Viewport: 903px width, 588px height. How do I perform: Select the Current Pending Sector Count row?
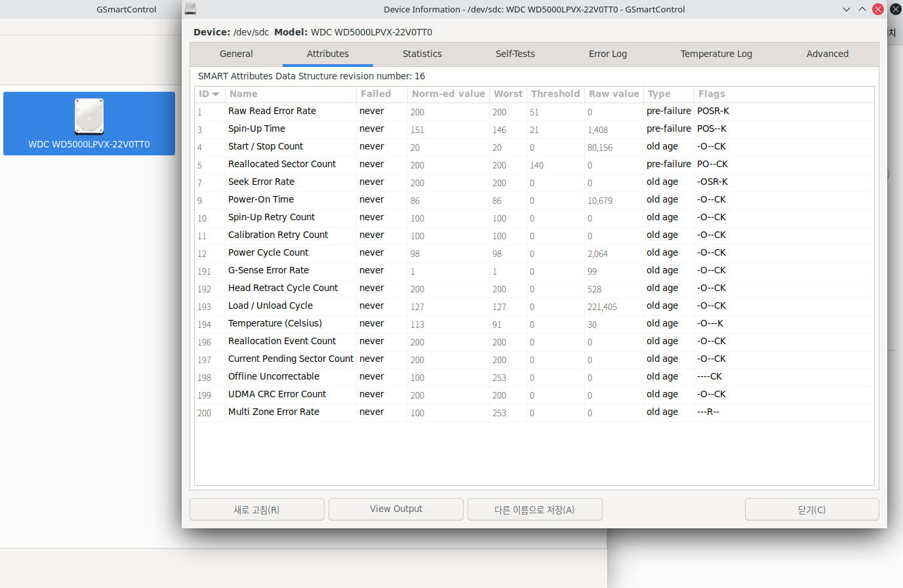pos(534,359)
